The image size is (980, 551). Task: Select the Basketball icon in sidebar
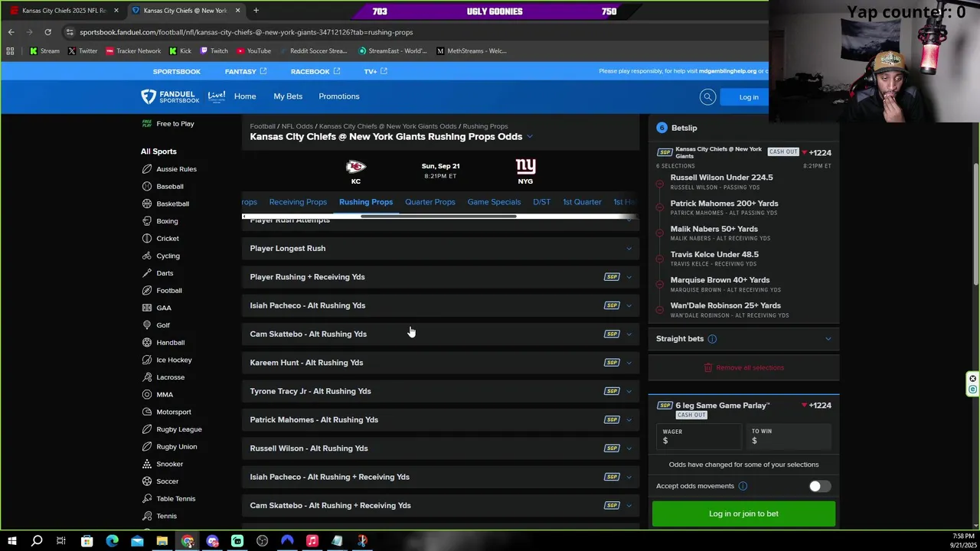(x=146, y=204)
